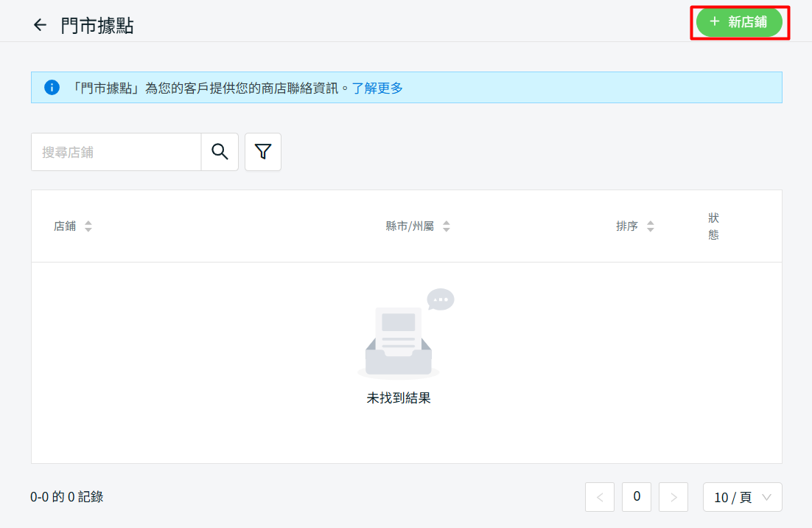
Task: Click the magnifying glass search button
Action: (220, 152)
